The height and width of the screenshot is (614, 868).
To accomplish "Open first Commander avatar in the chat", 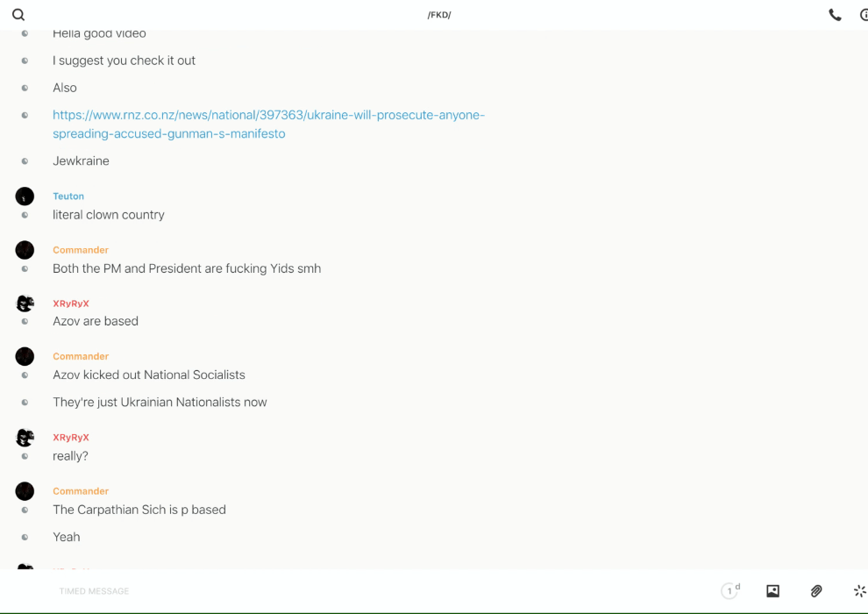I will pos(25,250).
